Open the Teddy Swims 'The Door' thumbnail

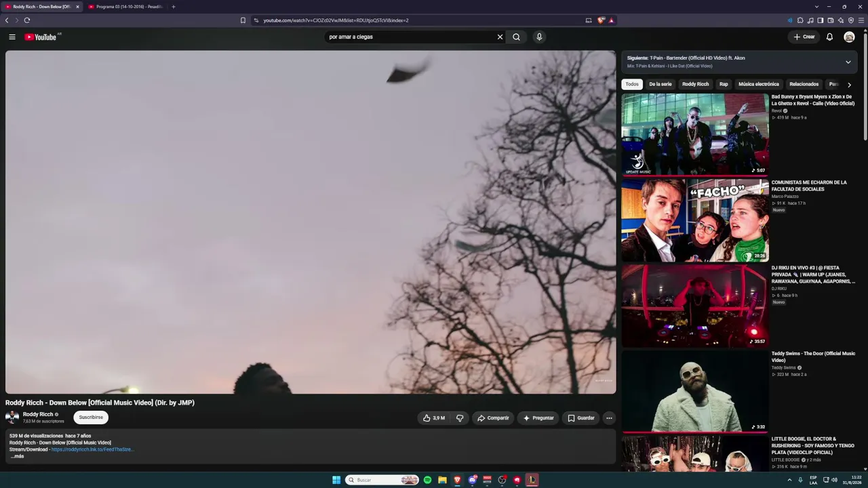(x=695, y=391)
